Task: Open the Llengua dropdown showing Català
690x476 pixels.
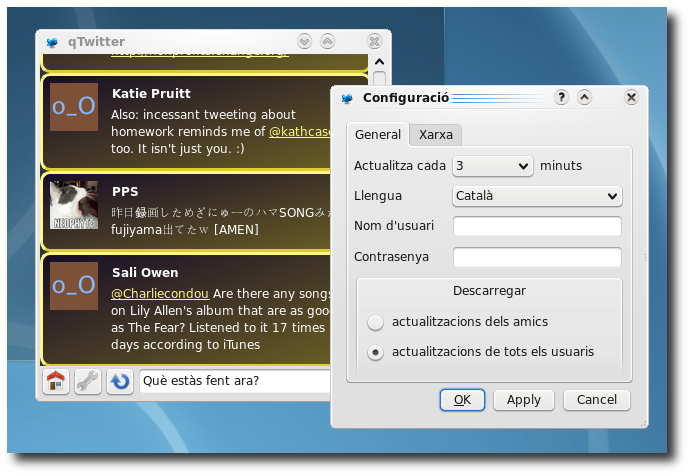Action: (537, 196)
